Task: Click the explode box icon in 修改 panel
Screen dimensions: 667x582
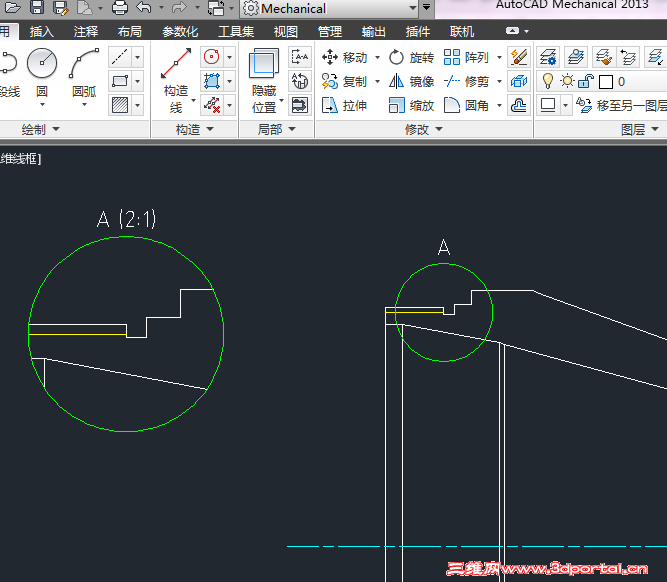Action: (519, 81)
